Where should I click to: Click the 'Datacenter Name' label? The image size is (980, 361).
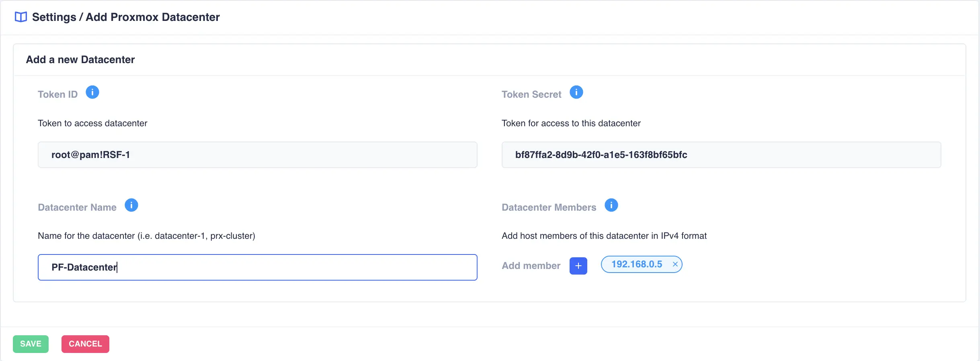(x=77, y=207)
